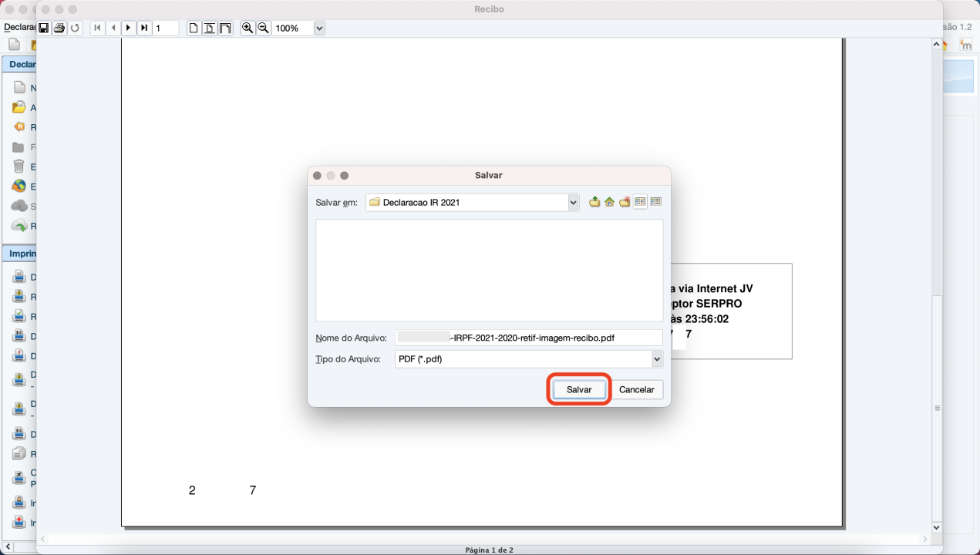Jump to the last page using the toolbar icon
Viewport: 980px width, 555px height.
[x=144, y=28]
